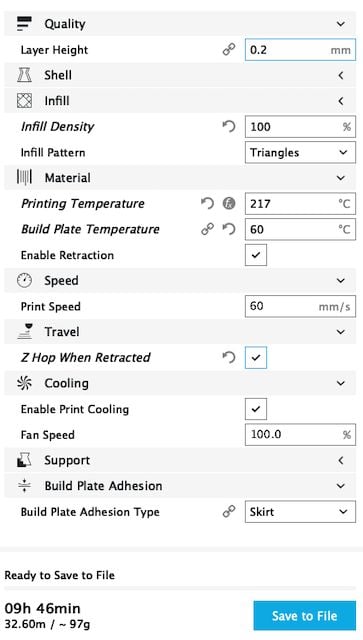Click the Fan Speed percentage field
Screen dimensions: 363x640
[x=300, y=434]
